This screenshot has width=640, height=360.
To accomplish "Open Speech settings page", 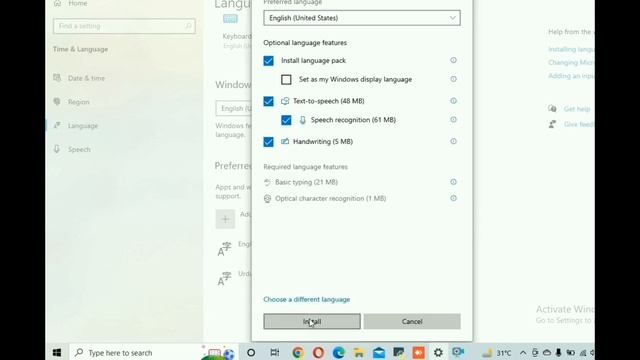I will (79, 149).
